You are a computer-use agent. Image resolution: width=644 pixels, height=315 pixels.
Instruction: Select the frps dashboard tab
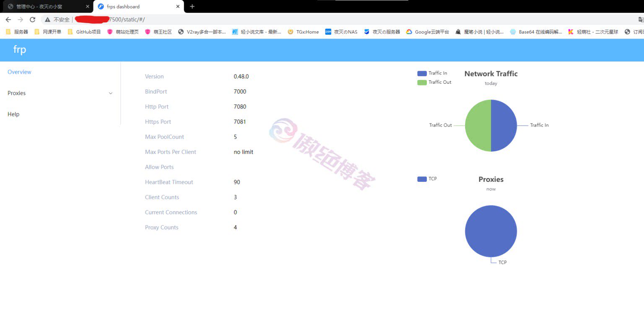tap(138, 7)
